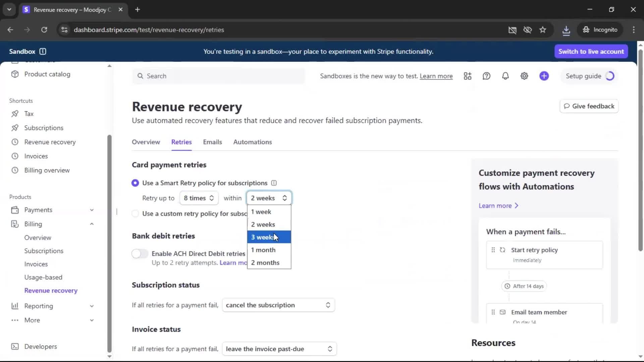
Task: Select the custom retry policy radio button
Action: point(135,214)
